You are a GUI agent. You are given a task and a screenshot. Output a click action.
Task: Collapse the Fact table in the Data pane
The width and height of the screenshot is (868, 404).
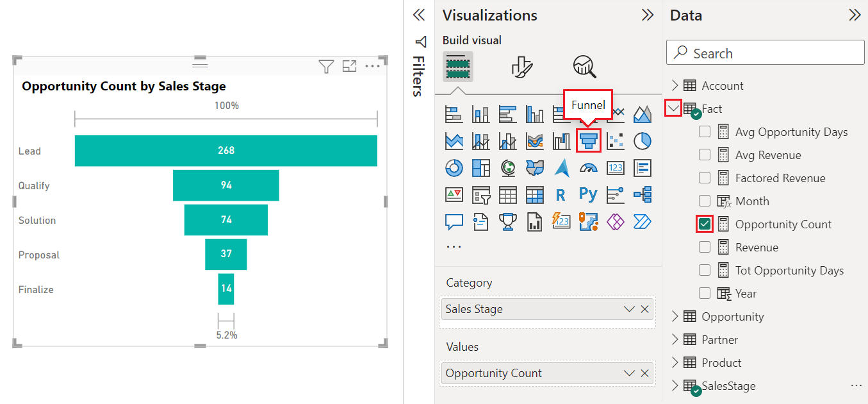(x=673, y=108)
